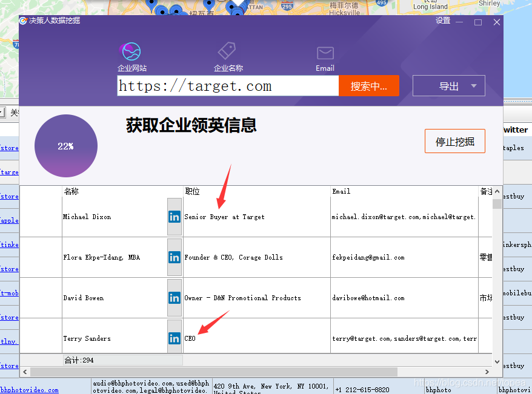This screenshot has width=532, height=394.
Task: Click the 职位 column header
Action: tap(256, 191)
